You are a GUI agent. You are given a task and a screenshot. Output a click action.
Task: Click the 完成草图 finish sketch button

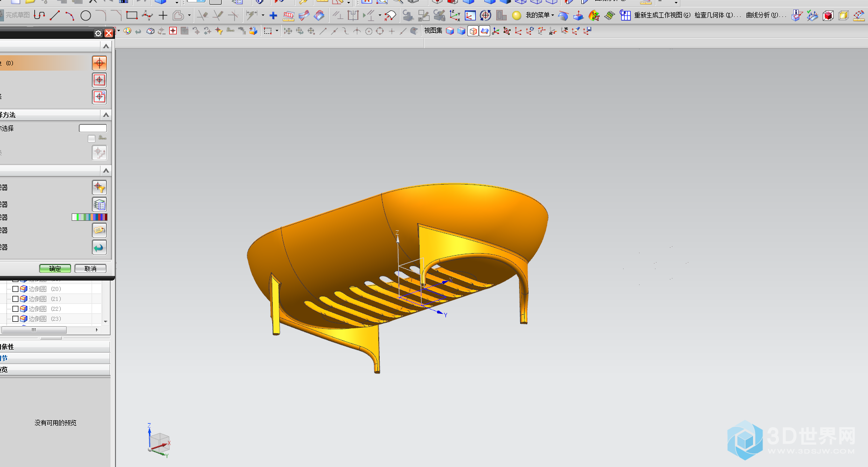(x=15, y=15)
